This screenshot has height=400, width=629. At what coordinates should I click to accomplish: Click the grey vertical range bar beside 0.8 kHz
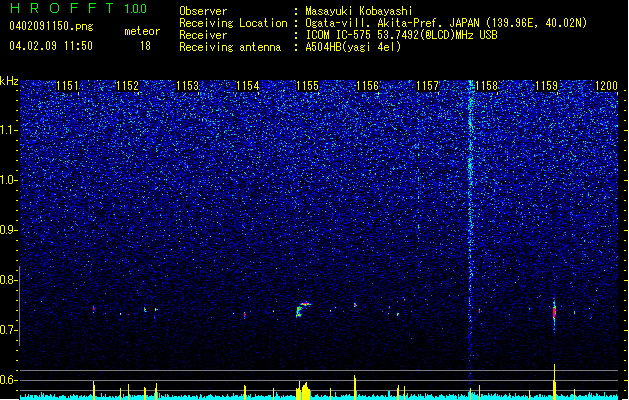tap(19, 305)
